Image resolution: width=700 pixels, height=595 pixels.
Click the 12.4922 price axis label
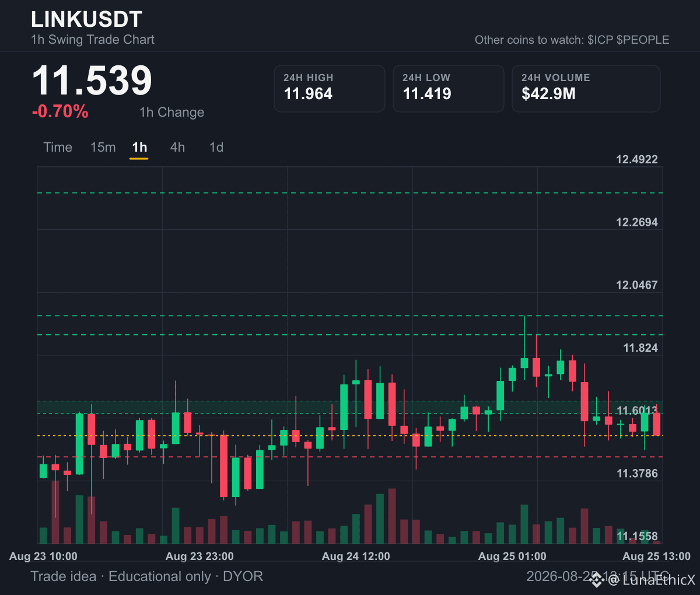pos(637,159)
